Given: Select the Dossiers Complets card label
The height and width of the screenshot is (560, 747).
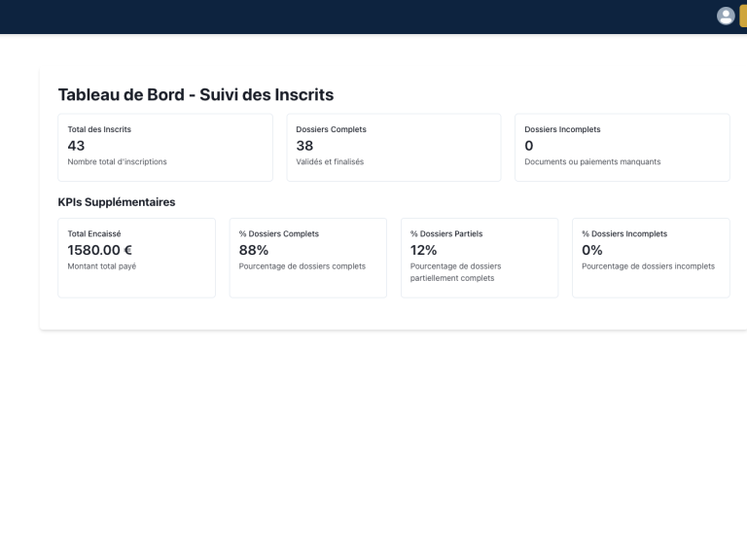Looking at the screenshot, I should pos(331,129).
